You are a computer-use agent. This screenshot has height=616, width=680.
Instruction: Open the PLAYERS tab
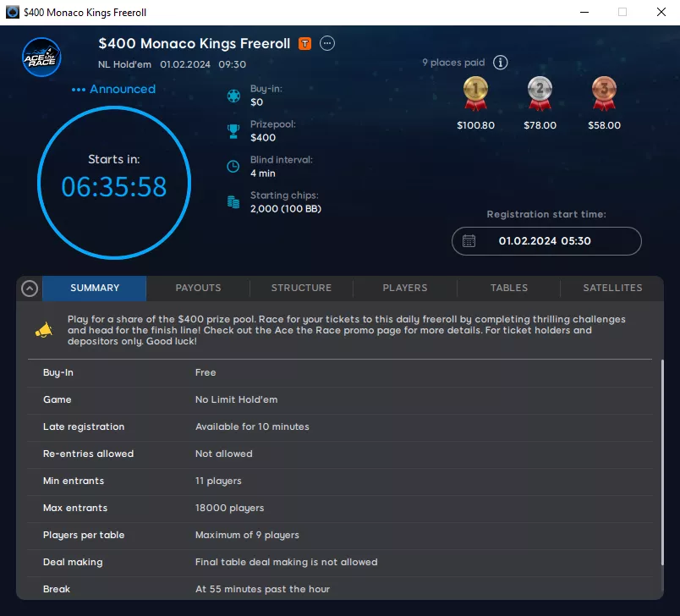click(405, 288)
